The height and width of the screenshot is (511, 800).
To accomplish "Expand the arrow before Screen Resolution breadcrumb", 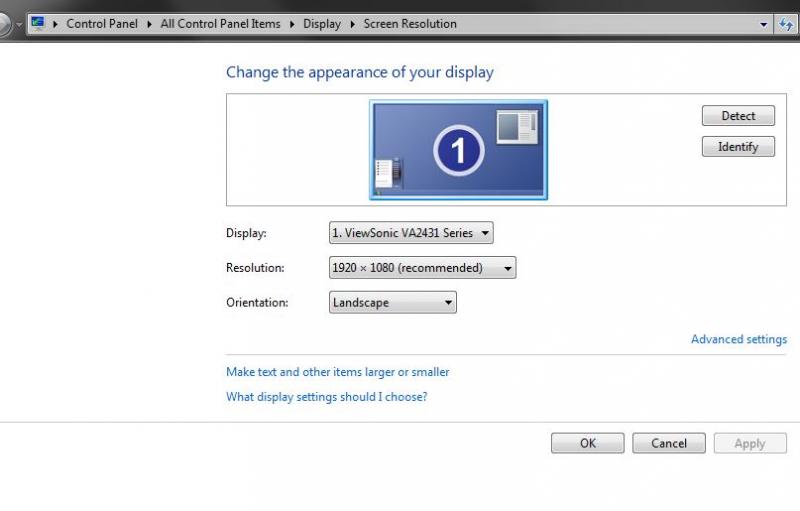I will coord(353,24).
